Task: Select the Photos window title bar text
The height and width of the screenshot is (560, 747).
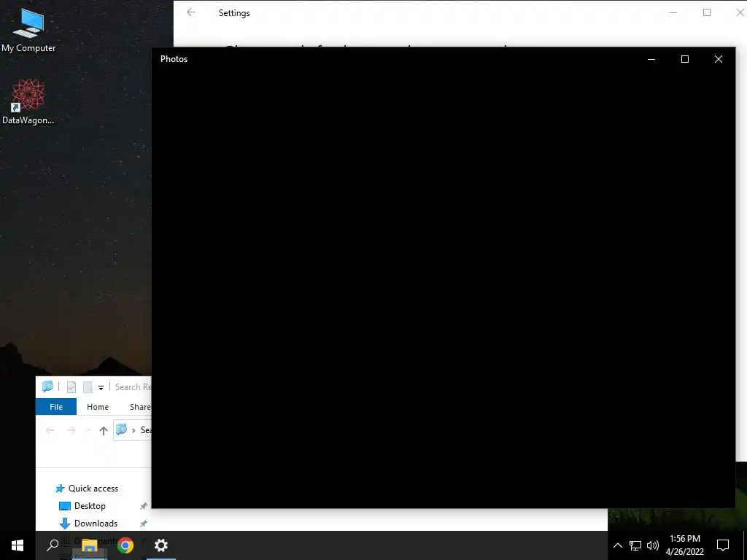Action: coord(174,59)
